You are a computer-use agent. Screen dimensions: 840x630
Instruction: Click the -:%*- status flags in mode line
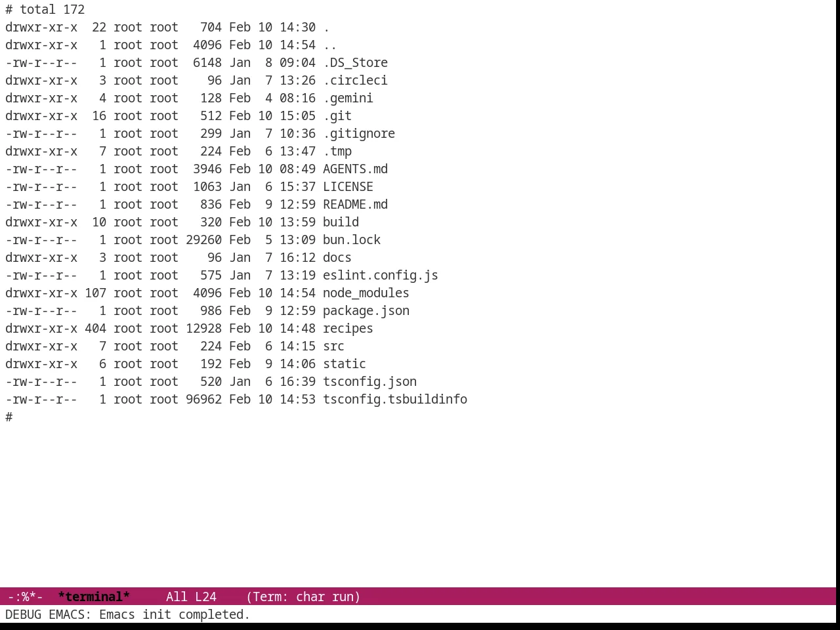click(26, 597)
